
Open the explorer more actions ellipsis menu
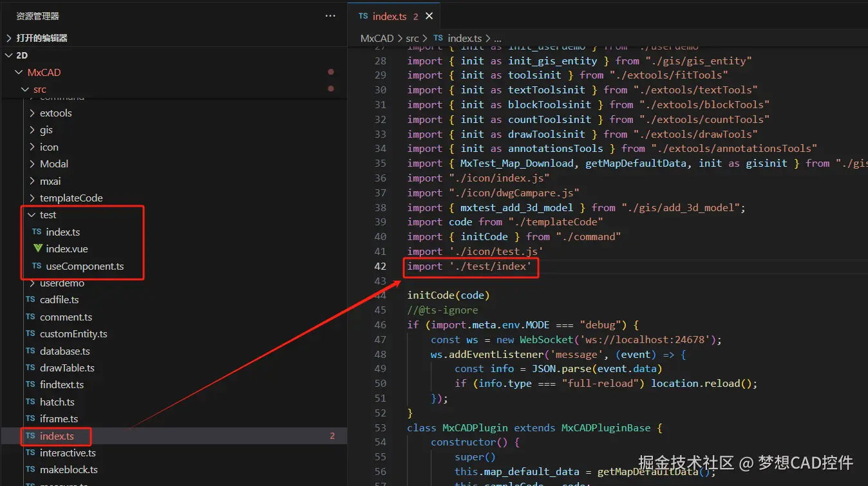(x=330, y=16)
